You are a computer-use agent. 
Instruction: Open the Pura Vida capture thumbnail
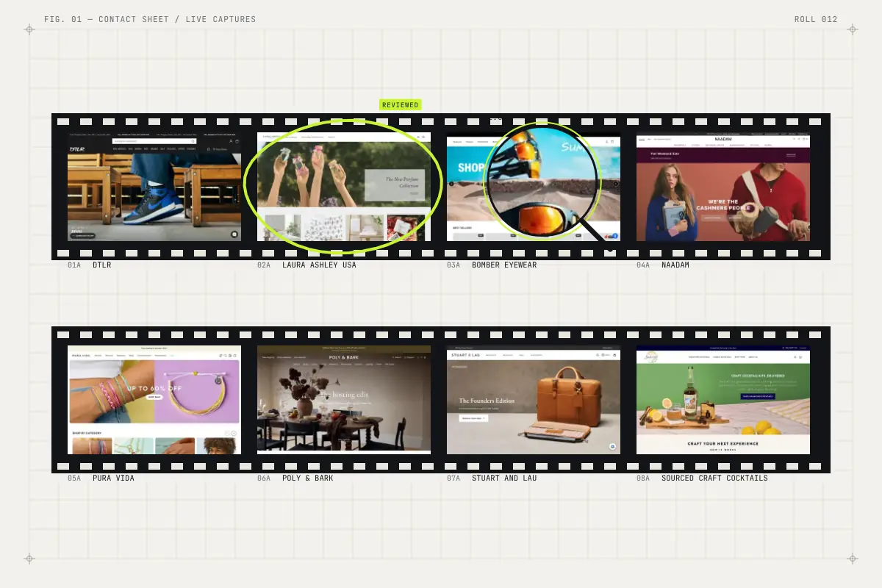coord(154,400)
